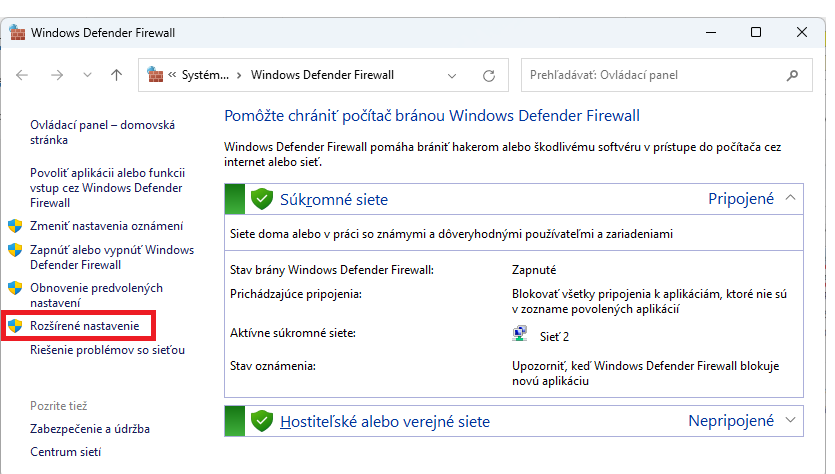Open Riešenie problémov so sieťou
The height and width of the screenshot is (474, 835).
tap(107, 350)
